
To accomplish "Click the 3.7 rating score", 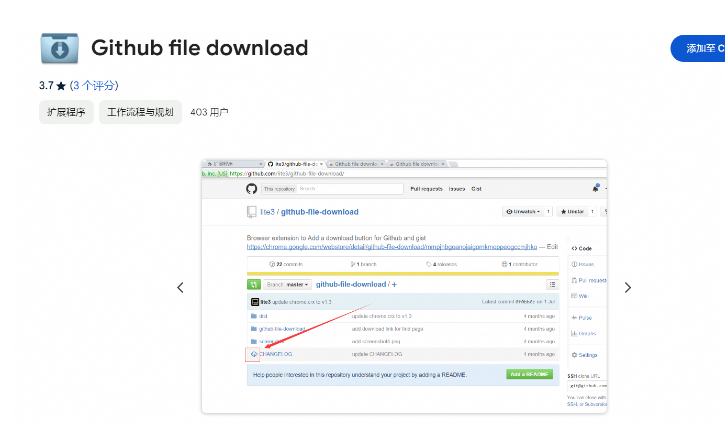I will [46, 86].
